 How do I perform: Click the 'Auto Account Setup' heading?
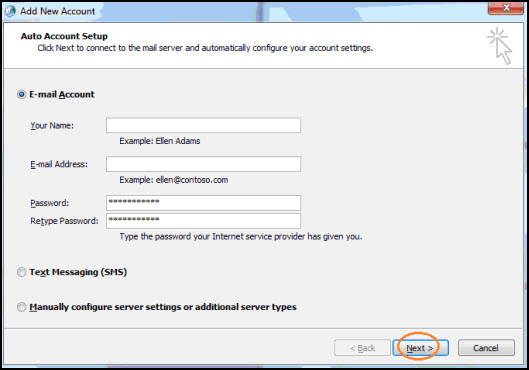tap(64, 36)
